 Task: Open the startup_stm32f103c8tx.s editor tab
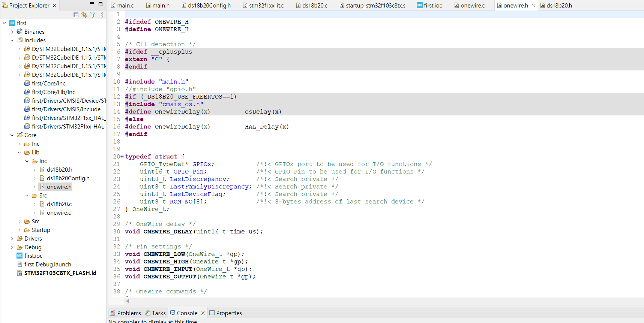372,6
